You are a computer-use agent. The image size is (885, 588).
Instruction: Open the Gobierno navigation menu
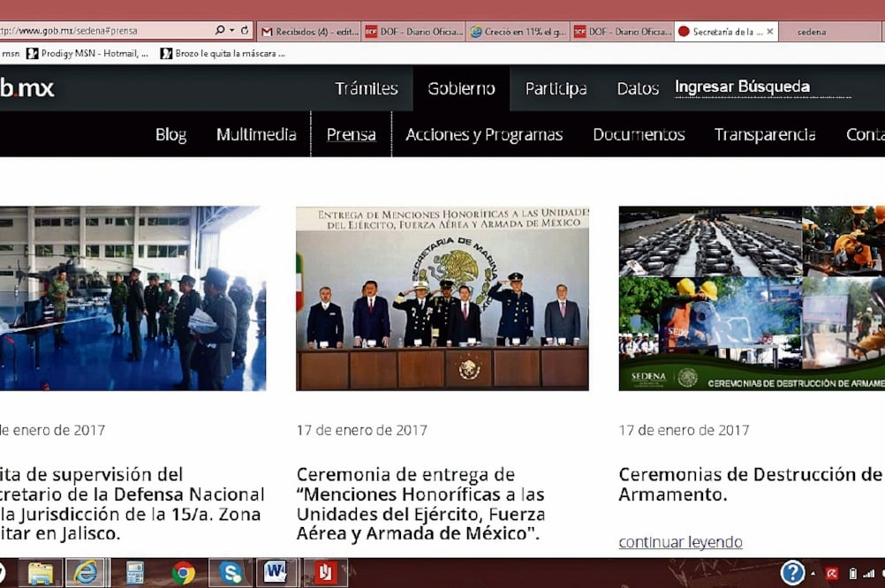click(460, 87)
